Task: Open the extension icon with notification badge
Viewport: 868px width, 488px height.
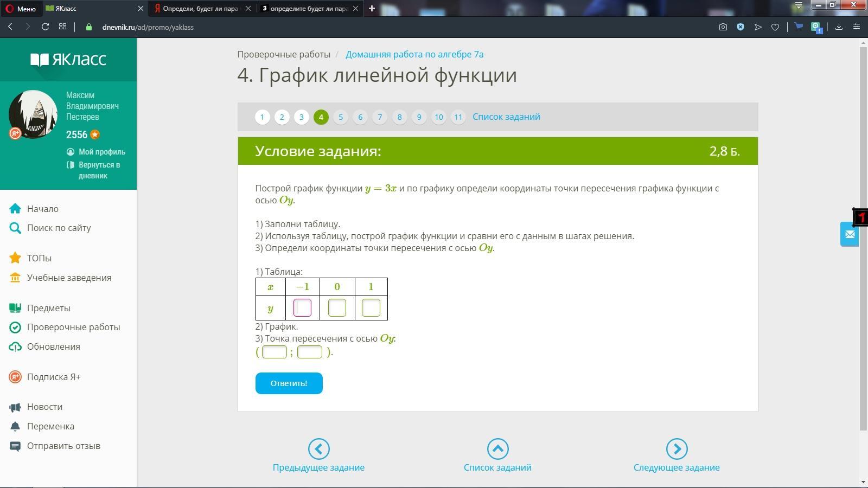Action: (816, 27)
